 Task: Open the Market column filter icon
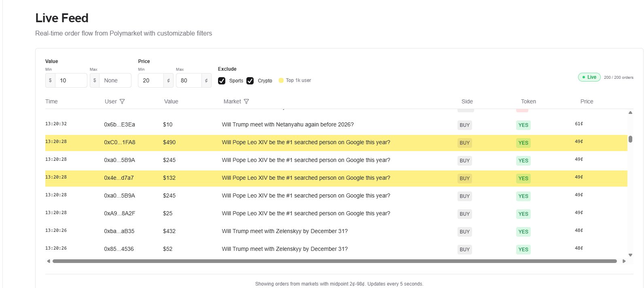(246, 102)
